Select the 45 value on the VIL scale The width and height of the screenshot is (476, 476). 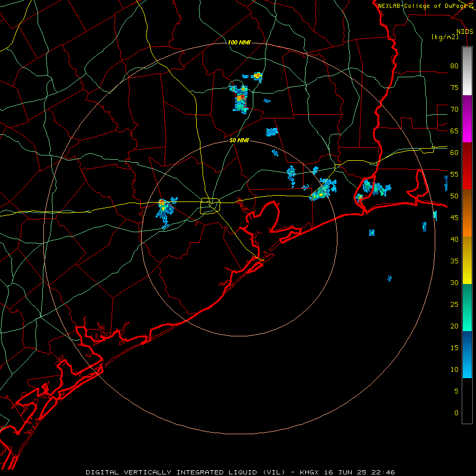[454, 218]
